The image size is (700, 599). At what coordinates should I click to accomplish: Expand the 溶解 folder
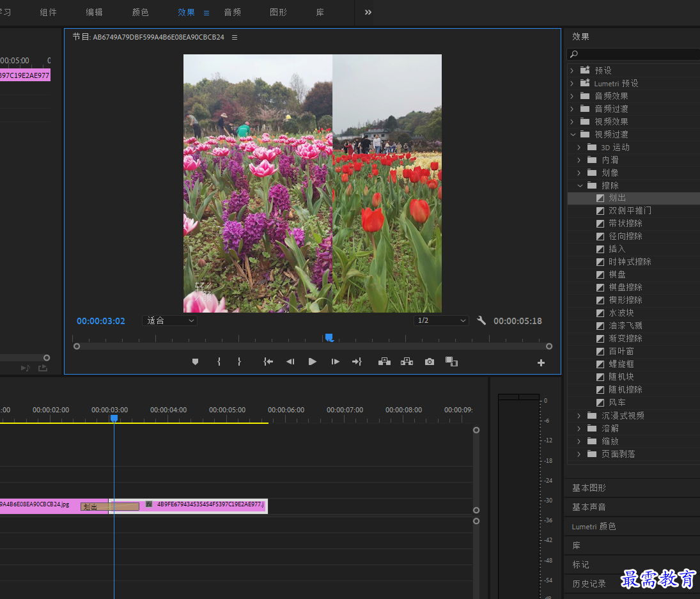(579, 428)
